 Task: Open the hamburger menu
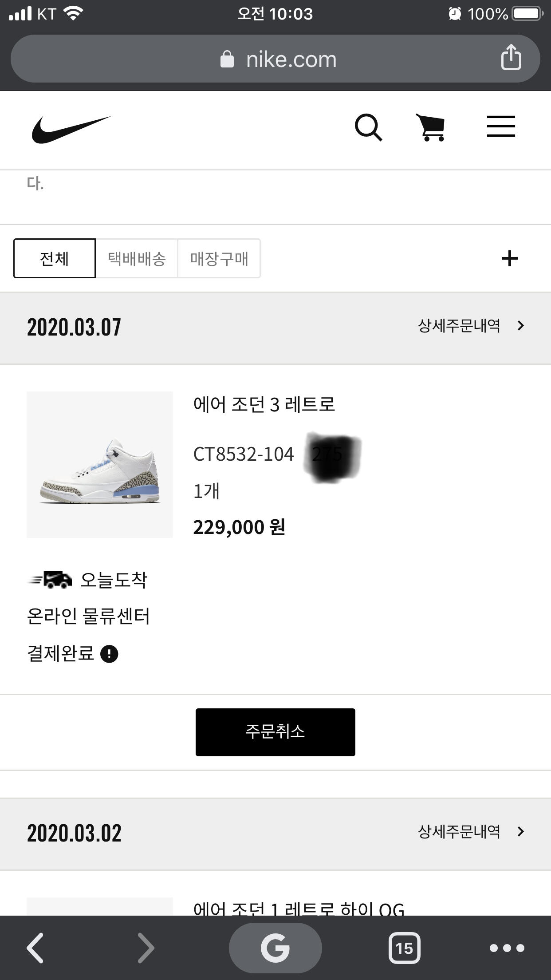tap(501, 127)
